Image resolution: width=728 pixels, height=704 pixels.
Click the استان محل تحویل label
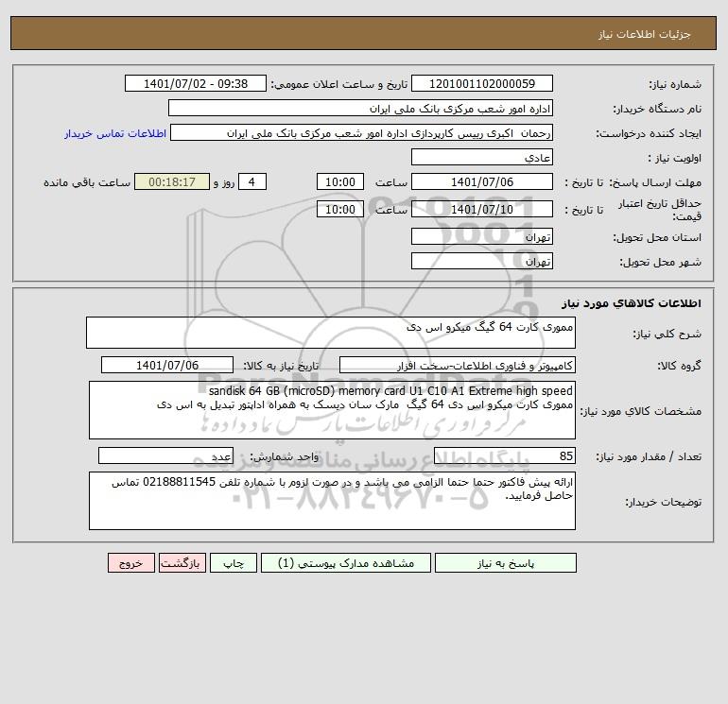(657, 237)
